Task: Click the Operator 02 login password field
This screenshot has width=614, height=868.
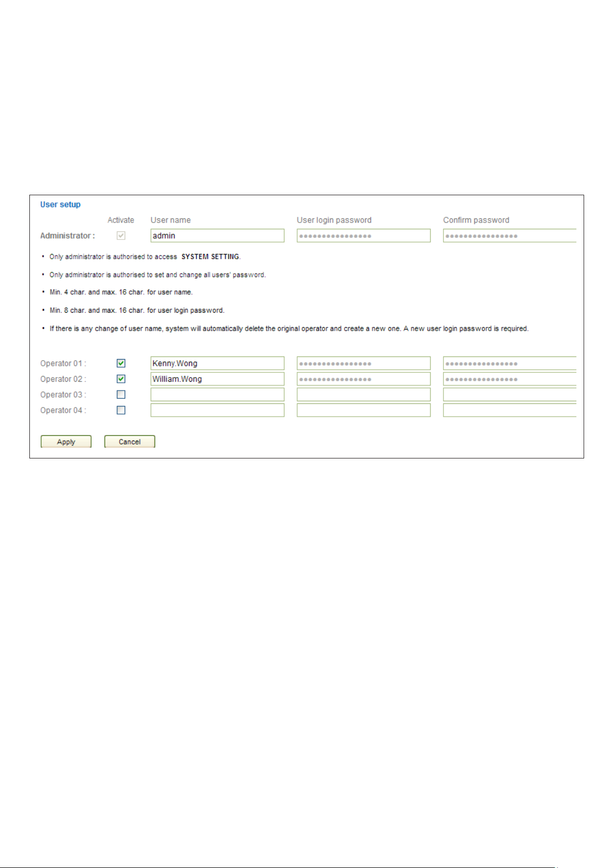Action: click(364, 379)
